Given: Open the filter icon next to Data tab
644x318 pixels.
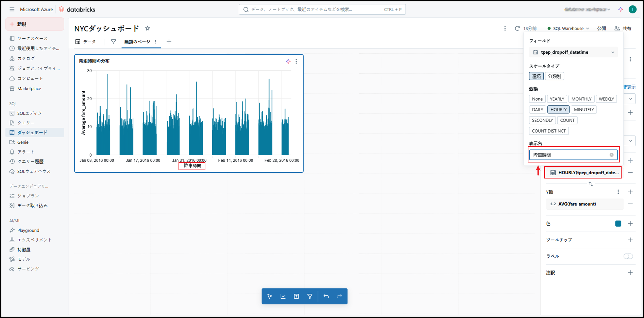Looking at the screenshot, I should point(114,42).
